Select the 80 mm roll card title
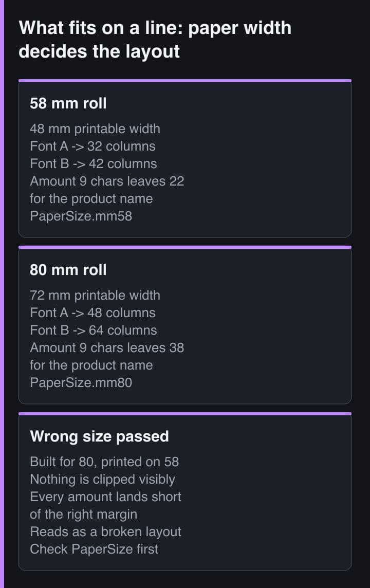 pos(68,270)
